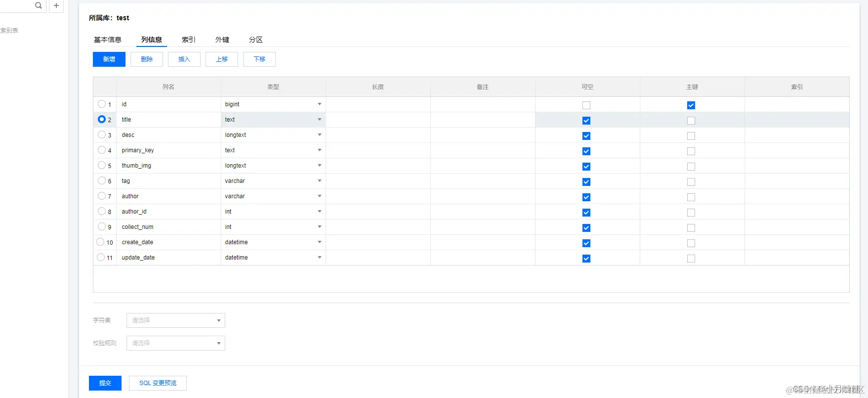Click the 上移 button
The image size is (868, 398).
(222, 59)
